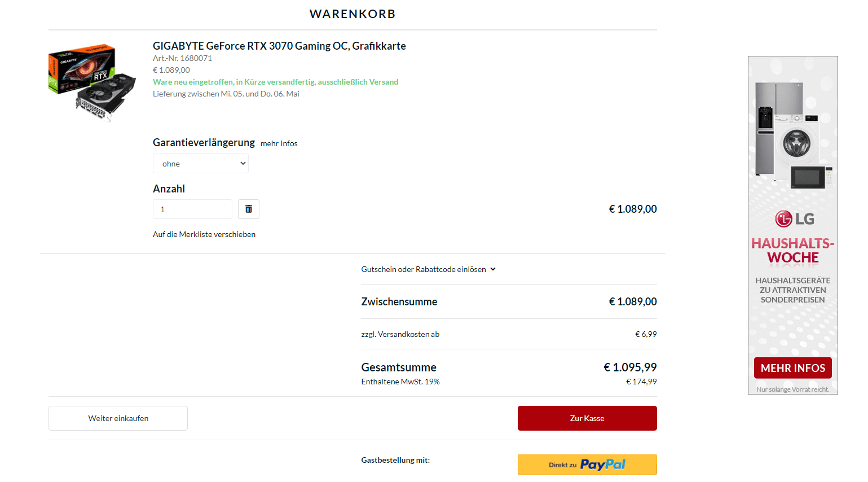Click the LG appliances image in the ad
The image size is (868, 482).
click(793, 135)
